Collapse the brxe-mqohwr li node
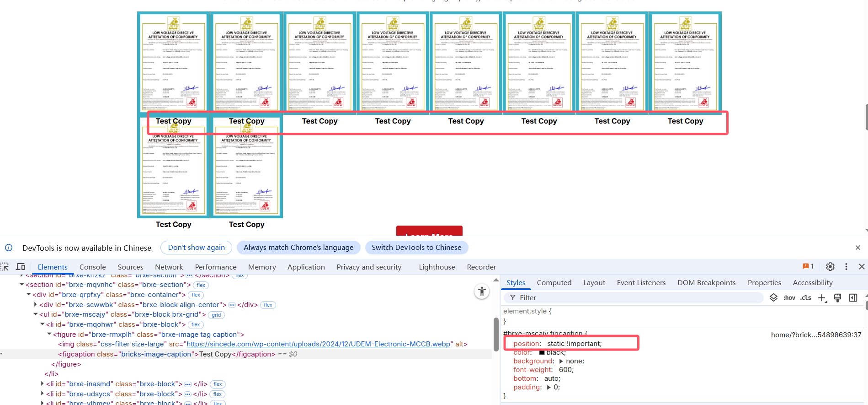Image resolution: width=868 pixels, height=405 pixels. pos(43,324)
